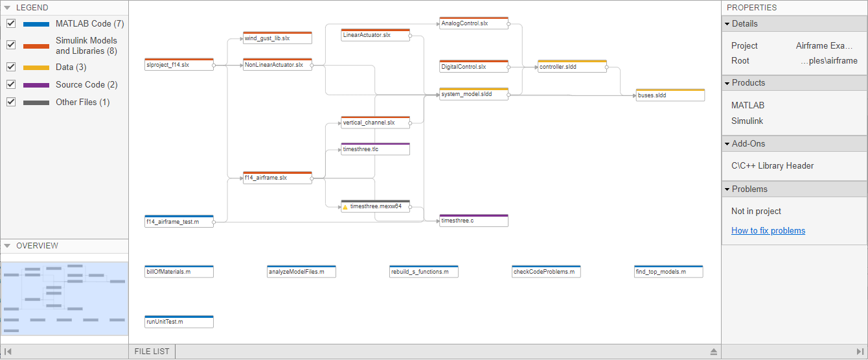Image resolution: width=868 pixels, height=360 pixels.
Task: Select the f14_airframe.slx node
Action: point(277,177)
